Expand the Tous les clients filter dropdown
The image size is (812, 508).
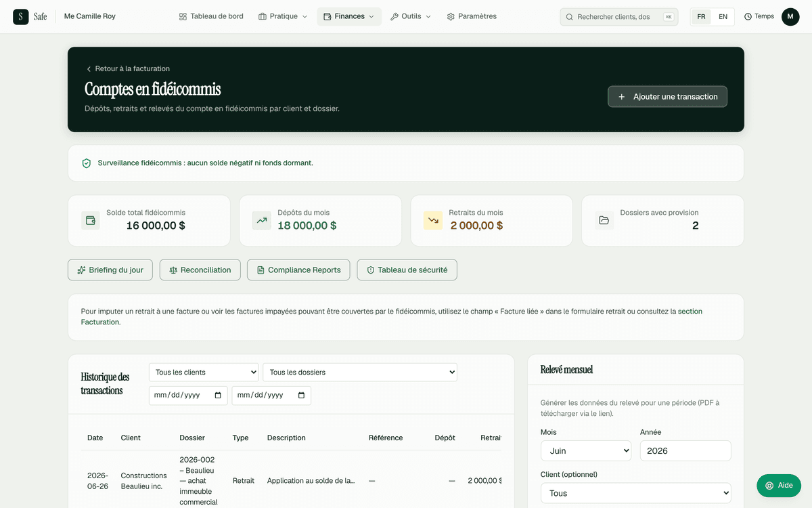[x=204, y=372]
